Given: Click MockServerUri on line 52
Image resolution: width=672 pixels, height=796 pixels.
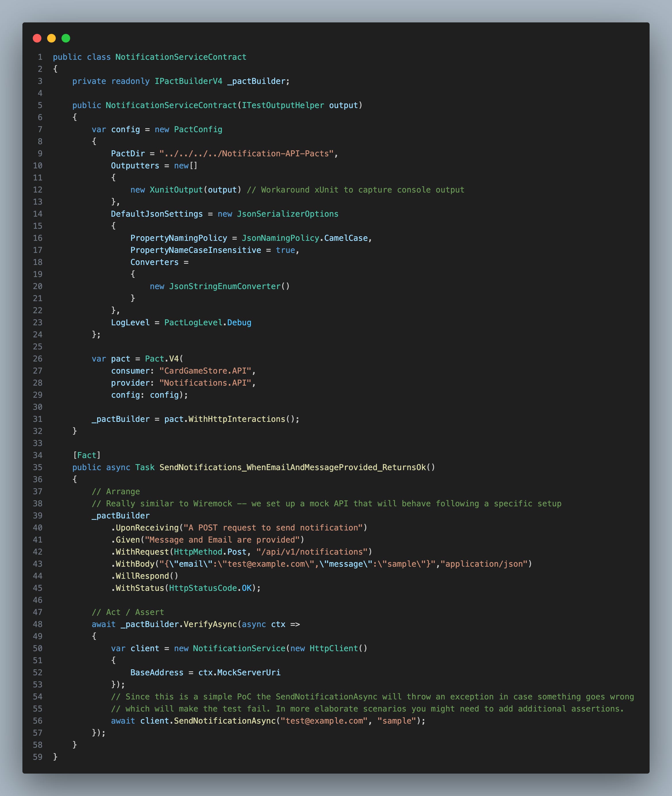Looking at the screenshot, I should (249, 673).
